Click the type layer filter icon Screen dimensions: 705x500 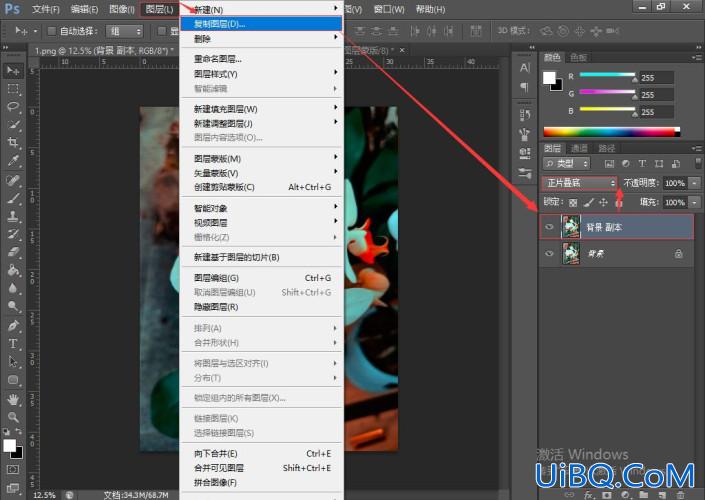tap(642, 164)
